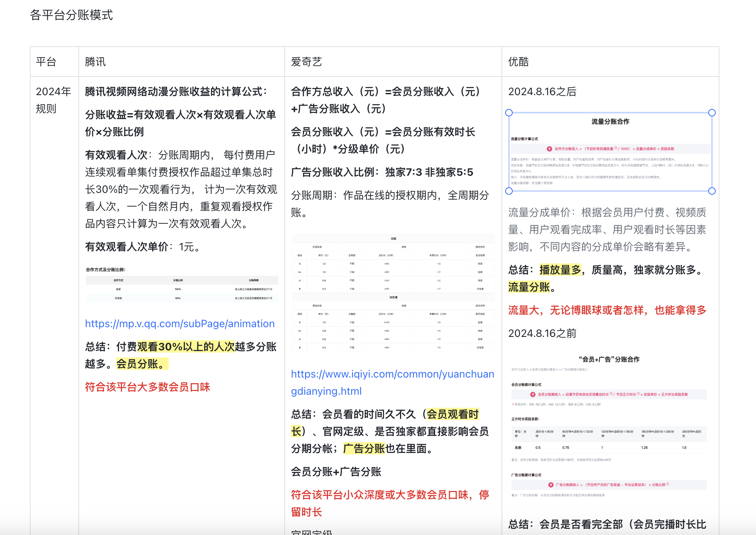
Task: Click the Tencent 合作方式及分账比例 table image
Action: pos(182,284)
